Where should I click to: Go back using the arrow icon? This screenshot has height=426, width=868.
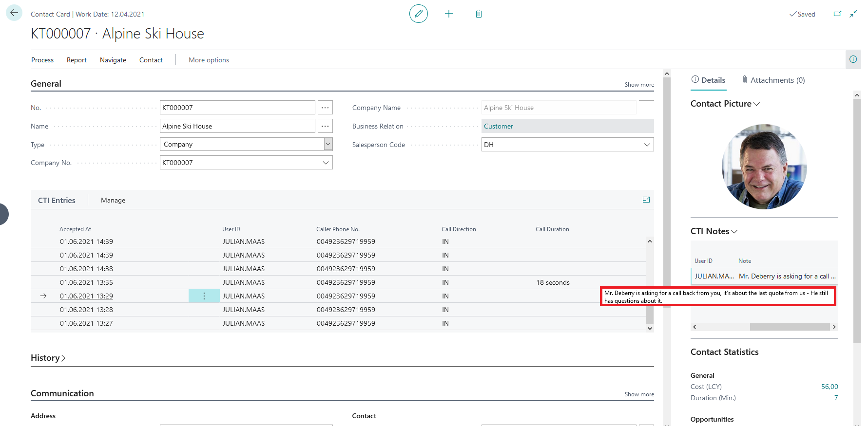[x=14, y=13]
